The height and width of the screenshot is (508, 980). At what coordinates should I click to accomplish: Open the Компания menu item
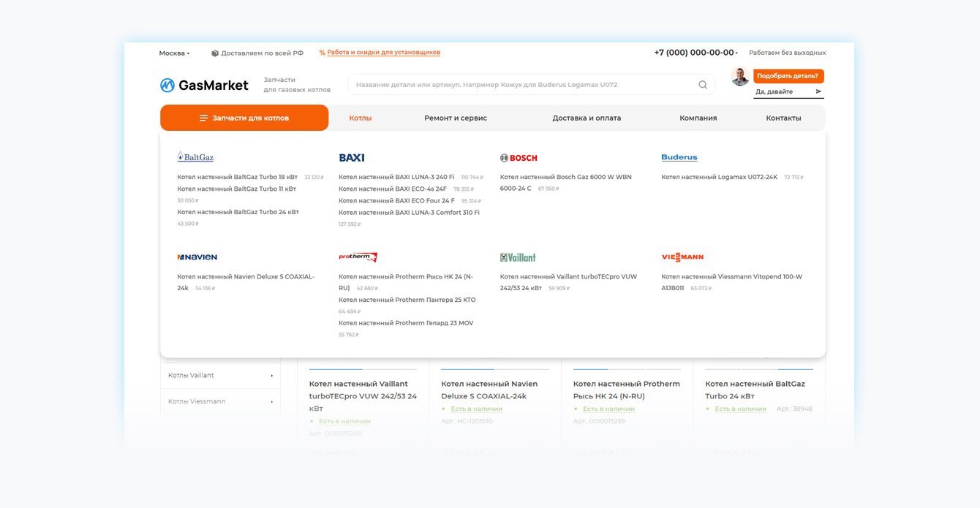pos(698,118)
